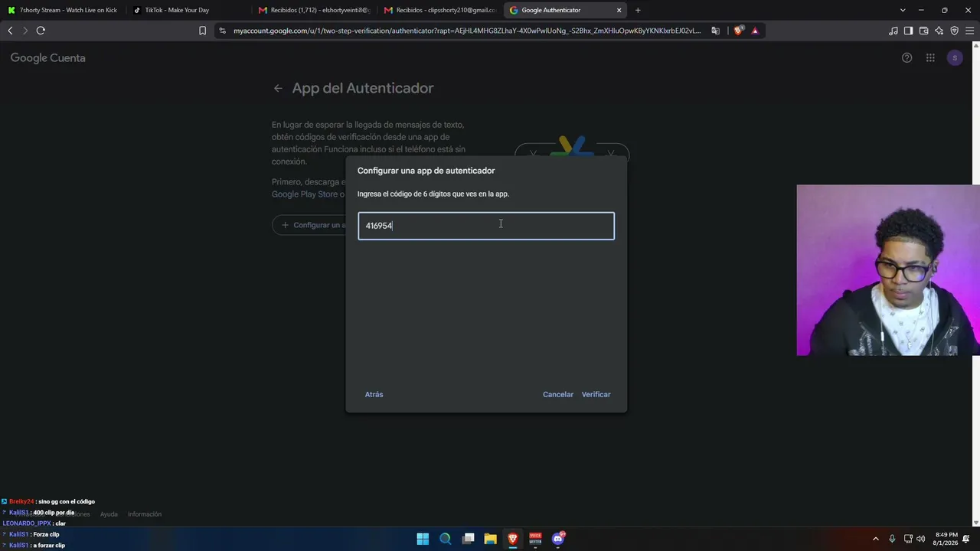The width and height of the screenshot is (980, 551).
Task: Click the URL address bar
Action: point(467,31)
